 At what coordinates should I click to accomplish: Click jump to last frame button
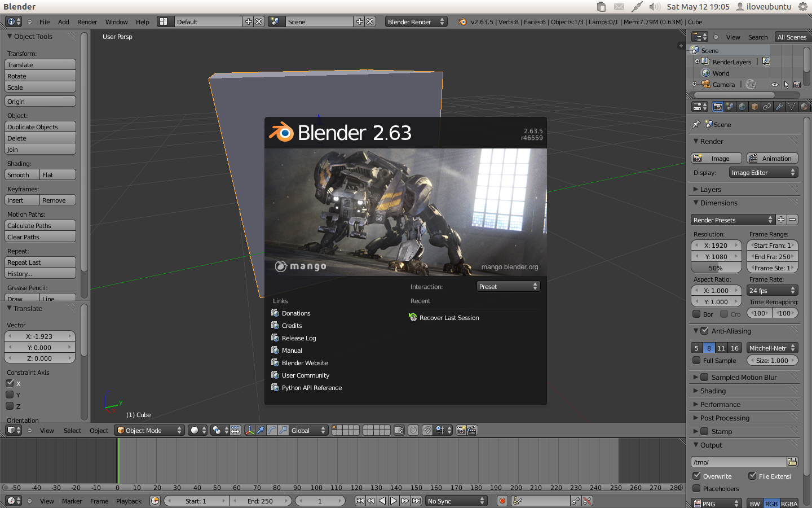(416, 501)
